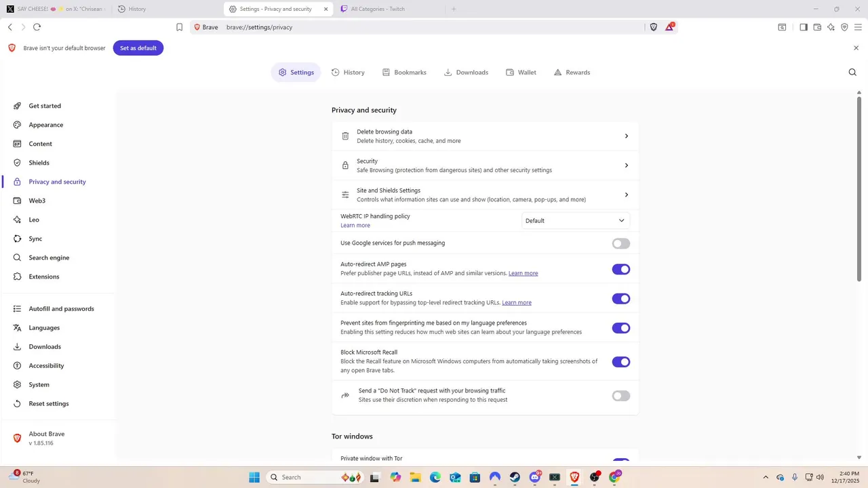Switch to the History top tab

(x=348, y=72)
